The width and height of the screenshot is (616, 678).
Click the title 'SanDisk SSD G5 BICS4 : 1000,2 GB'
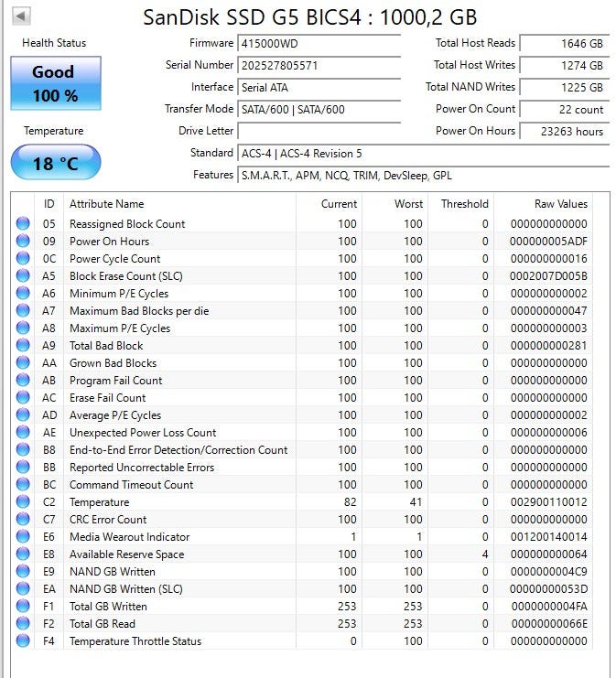pos(309,17)
